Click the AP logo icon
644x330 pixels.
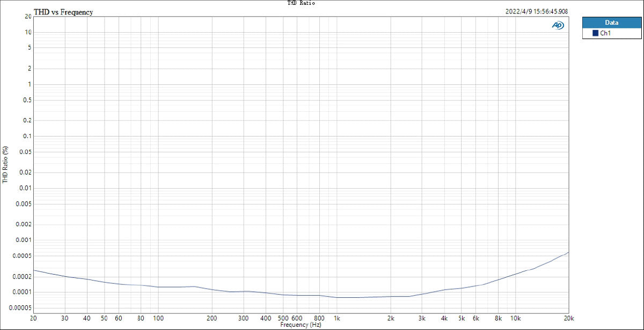click(558, 24)
